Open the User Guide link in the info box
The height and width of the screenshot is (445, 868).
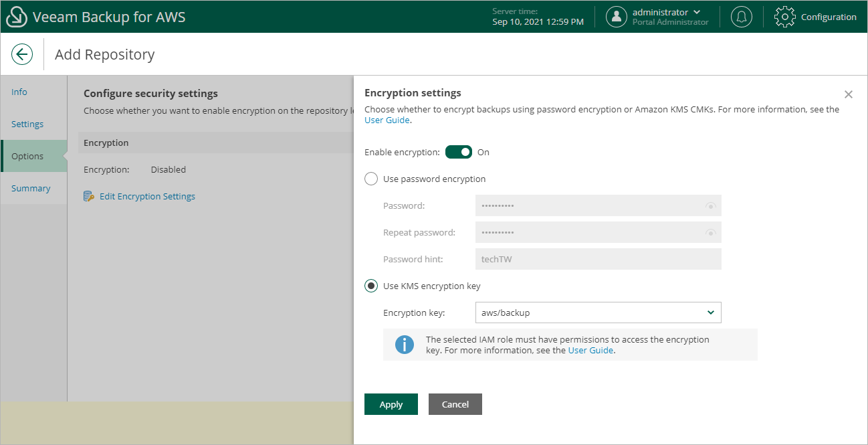[x=590, y=350]
